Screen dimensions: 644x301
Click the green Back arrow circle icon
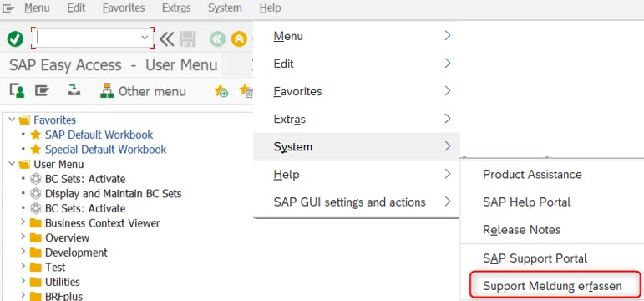pyautogui.click(x=218, y=39)
